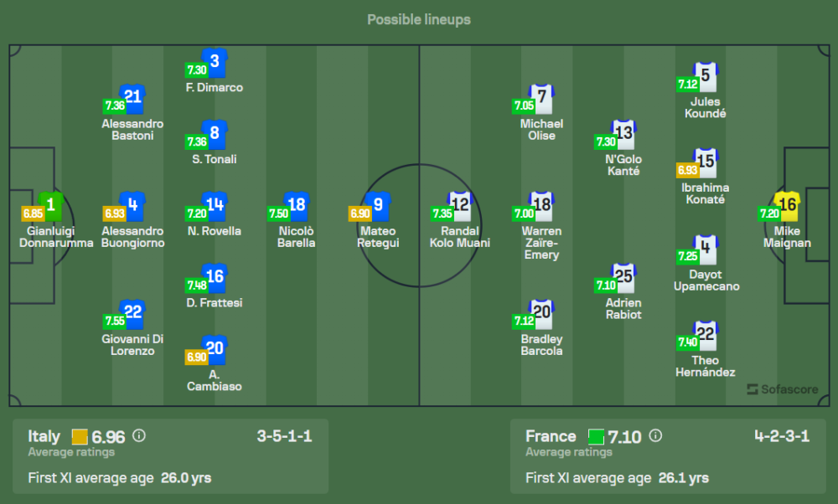The height and width of the screenshot is (504, 838).
Task: Click Mateo Retegui's number 9 jersey
Action: click(379, 205)
